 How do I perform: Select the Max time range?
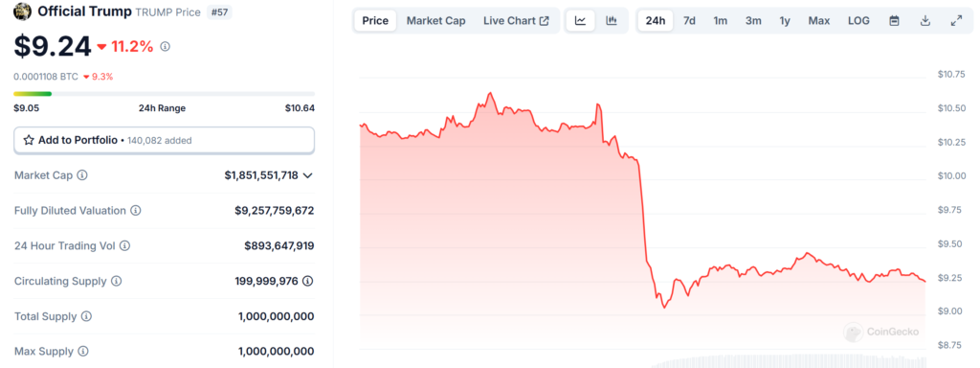[x=819, y=21]
